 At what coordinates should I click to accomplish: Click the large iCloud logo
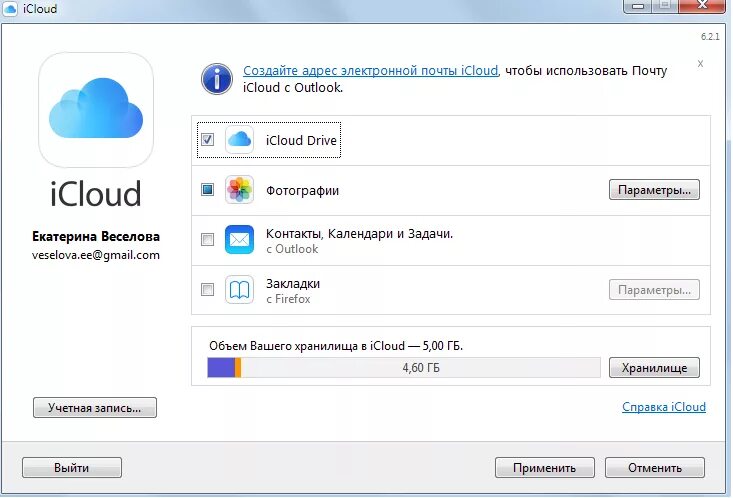96,110
